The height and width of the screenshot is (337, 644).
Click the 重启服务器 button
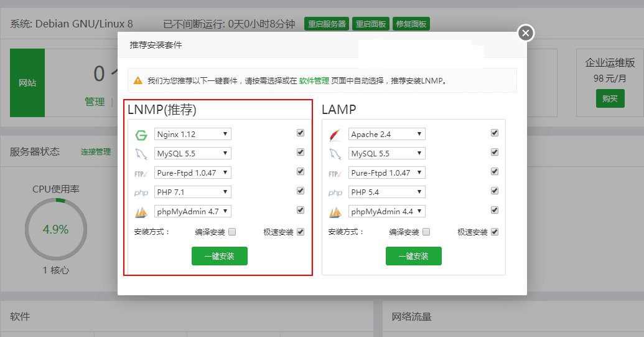[x=327, y=24]
